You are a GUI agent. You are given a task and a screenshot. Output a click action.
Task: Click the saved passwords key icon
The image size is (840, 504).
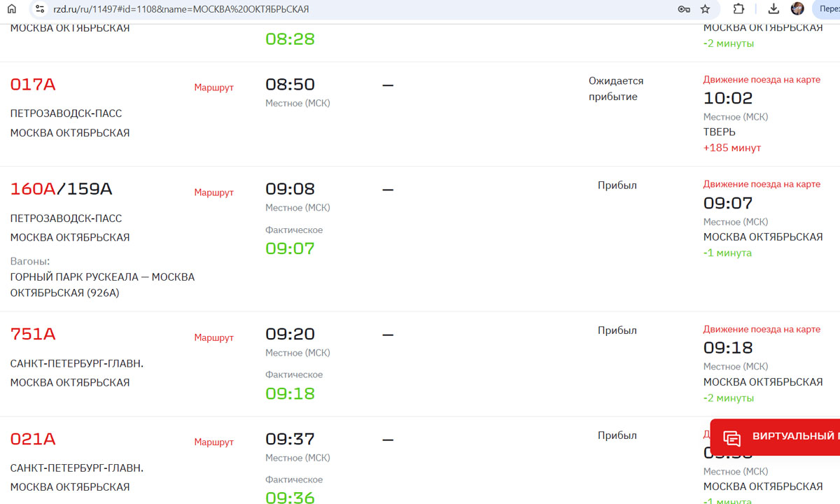(684, 9)
